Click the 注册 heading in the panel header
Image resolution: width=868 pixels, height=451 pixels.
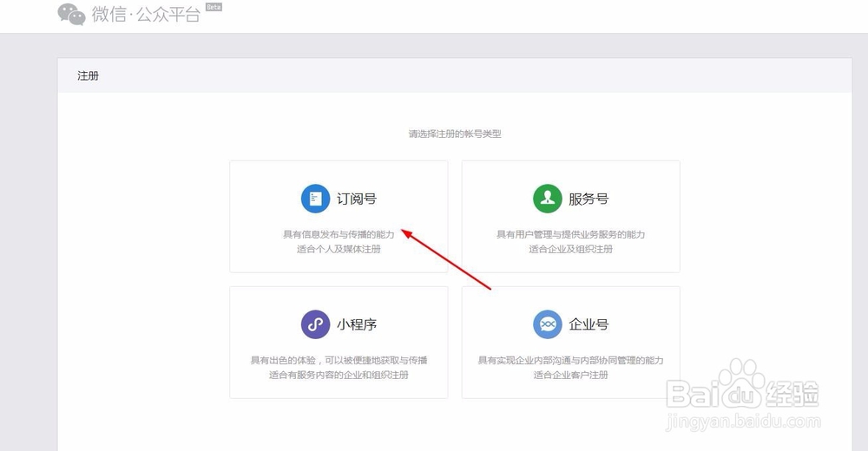[x=88, y=75]
